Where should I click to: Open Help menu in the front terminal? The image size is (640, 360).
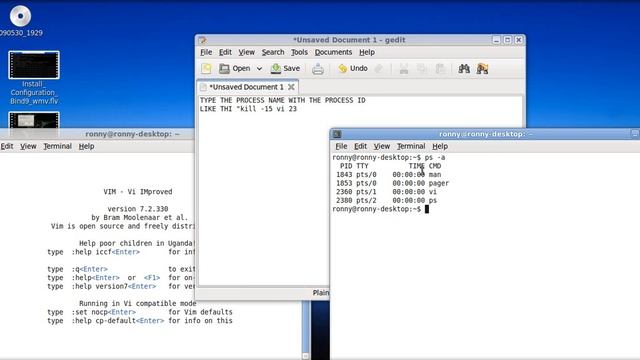point(440,146)
